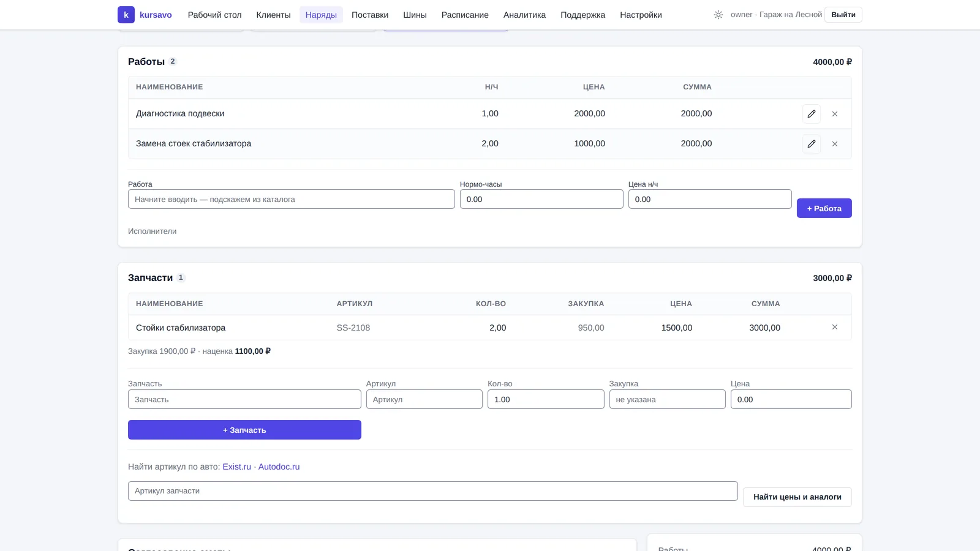Go to Настройки

coord(641,15)
